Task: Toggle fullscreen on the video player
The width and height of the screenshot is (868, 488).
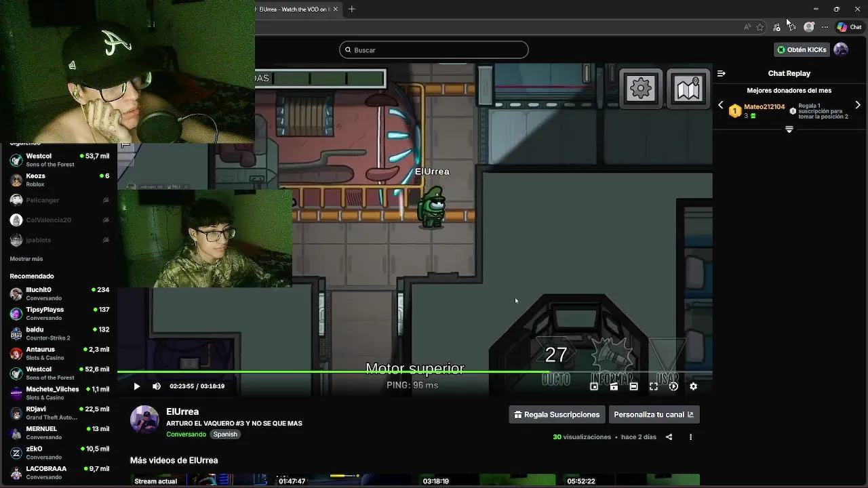Action: coord(654,386)
